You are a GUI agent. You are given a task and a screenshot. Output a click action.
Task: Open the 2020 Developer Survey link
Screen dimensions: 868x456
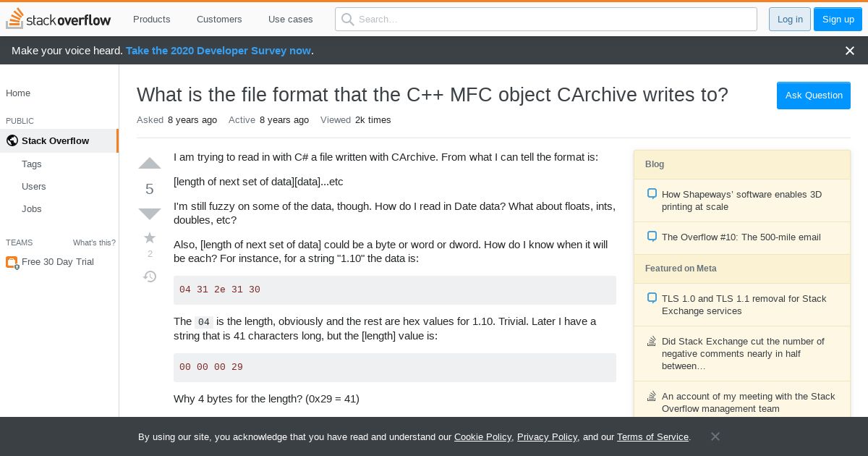218,51
